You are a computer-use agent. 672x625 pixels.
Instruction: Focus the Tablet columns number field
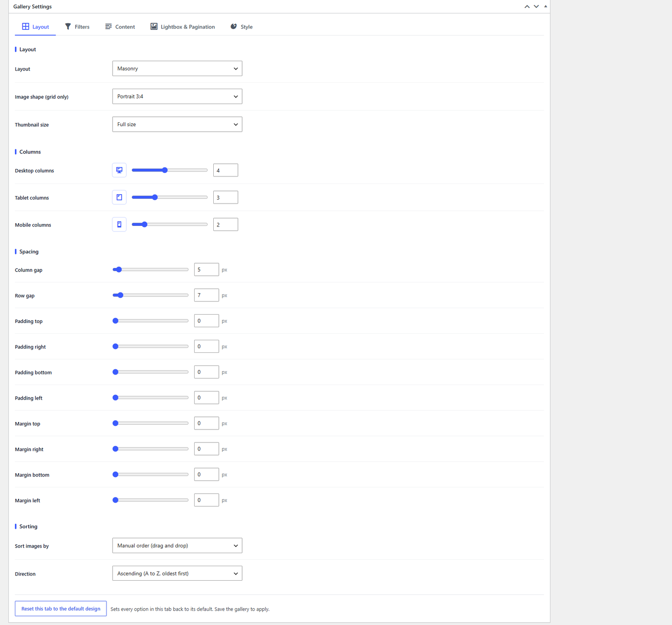[x=225, y=197]
